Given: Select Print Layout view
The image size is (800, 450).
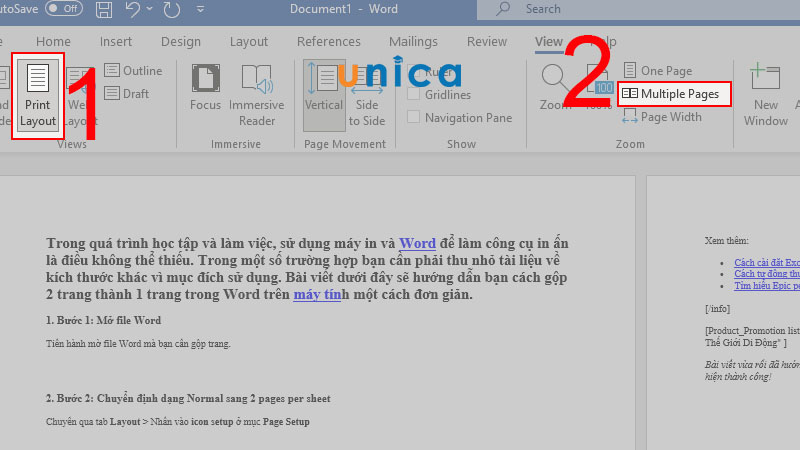Looking at the screenshot, I should pos(38,95).
